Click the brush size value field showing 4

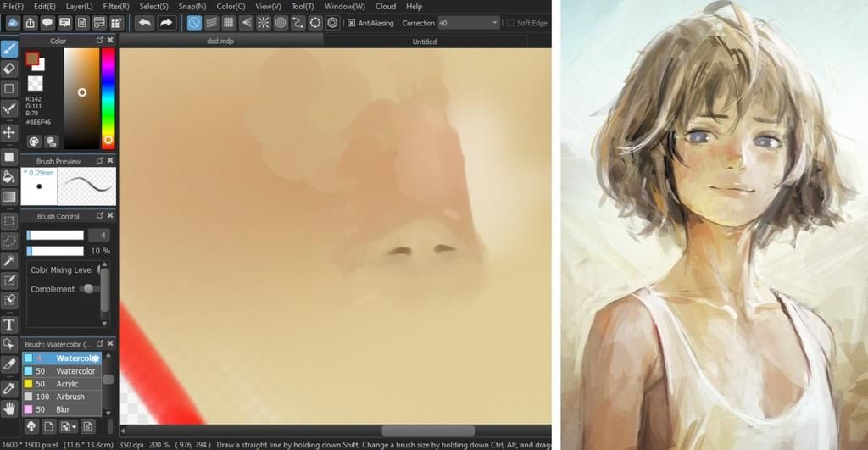click(x=100, y=236)
